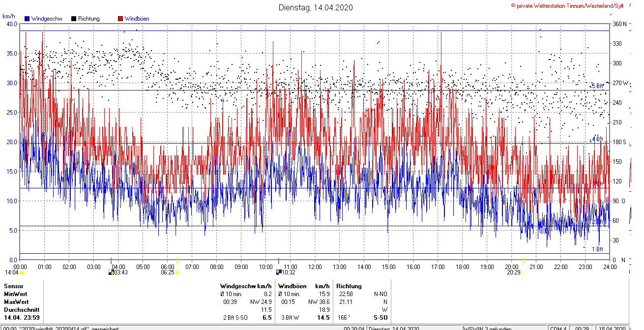Click the N-NO direction value
The height and width of the screenshot is (330, 644).
(381, 294)
